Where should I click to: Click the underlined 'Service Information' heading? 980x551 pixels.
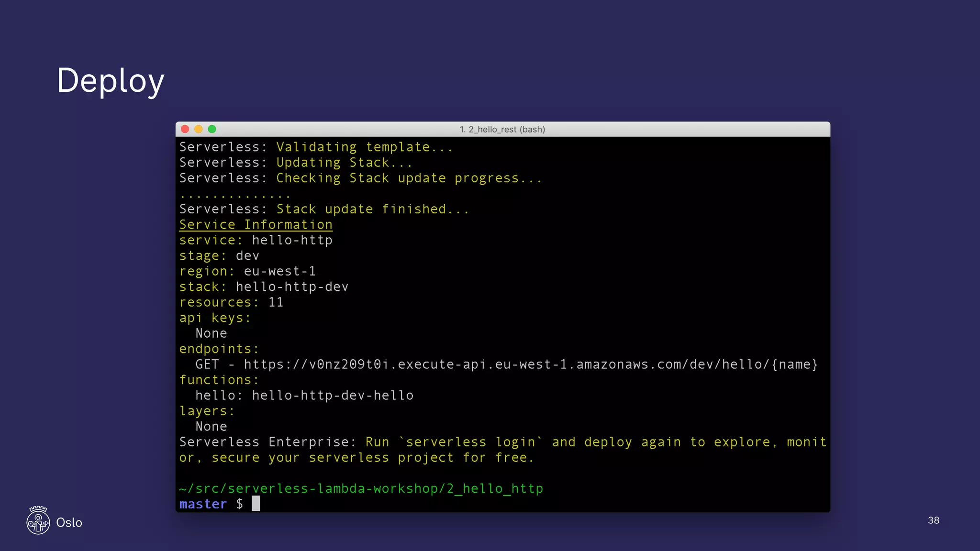pyautogui.click(x=256, y=225)
